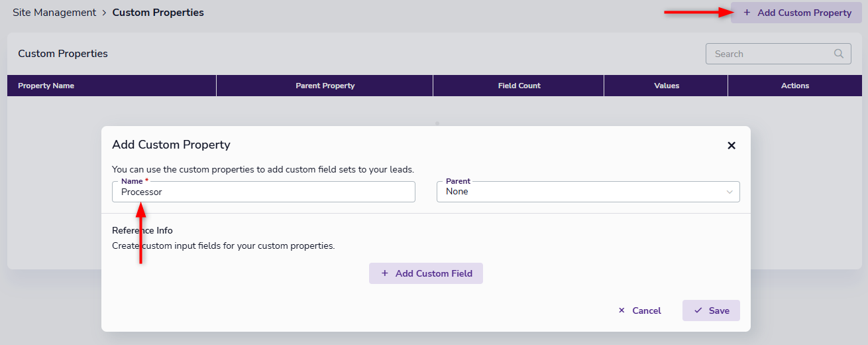Click the plus icon beside Add Custom Property
The width and height of the screenshot is (868, 345).
(747, 13)
